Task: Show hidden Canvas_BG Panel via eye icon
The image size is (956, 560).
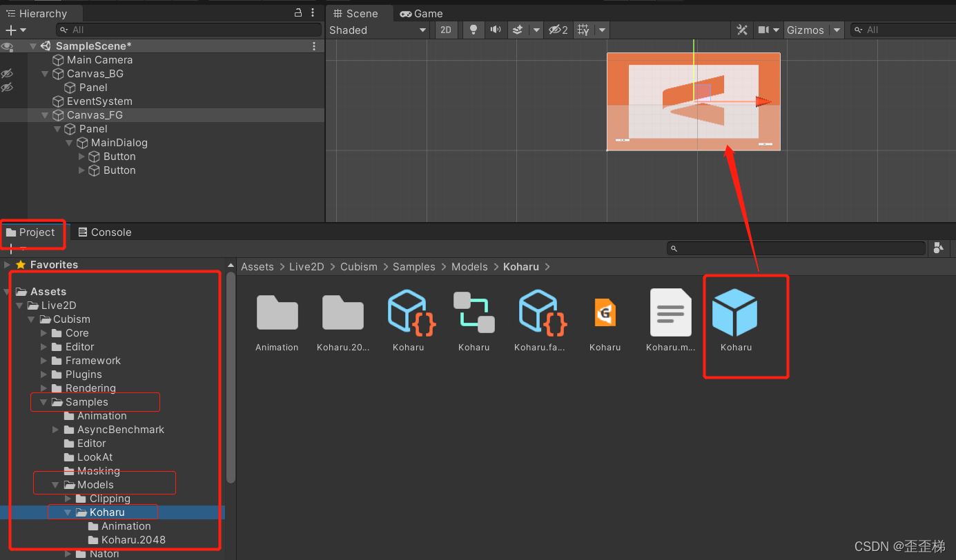Action: (7, 87)
